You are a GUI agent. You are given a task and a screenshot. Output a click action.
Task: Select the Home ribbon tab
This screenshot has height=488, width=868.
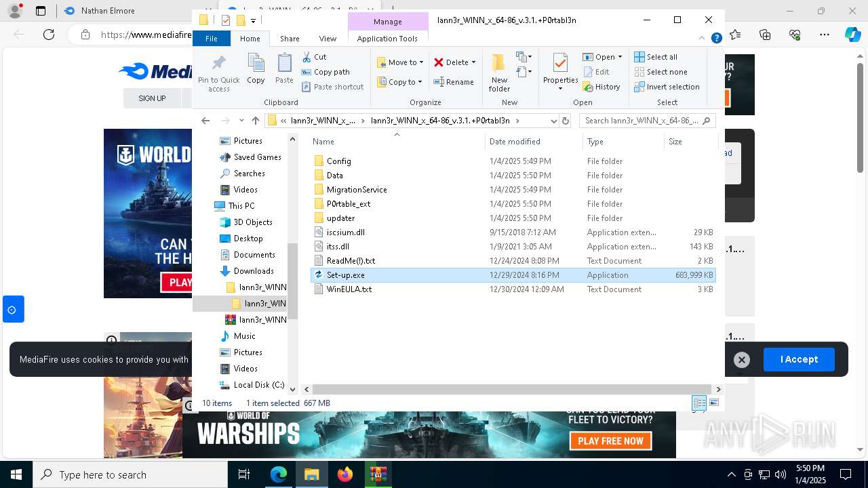250,39
